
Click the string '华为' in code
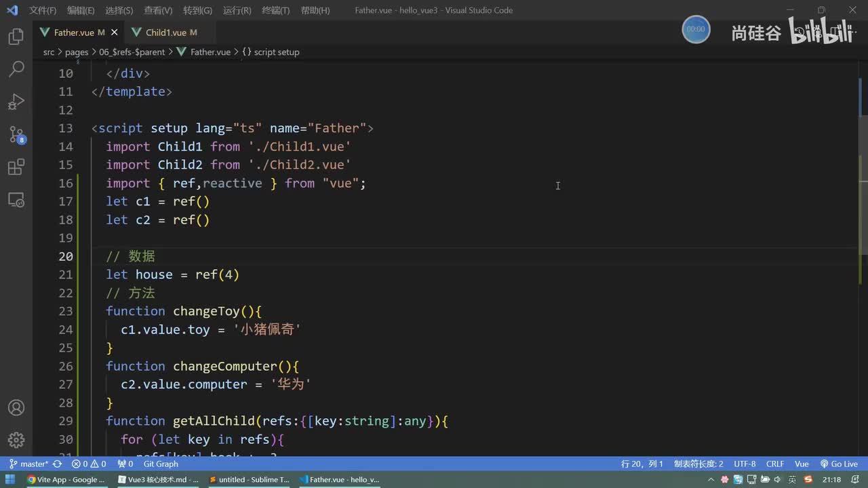point(290,384)
